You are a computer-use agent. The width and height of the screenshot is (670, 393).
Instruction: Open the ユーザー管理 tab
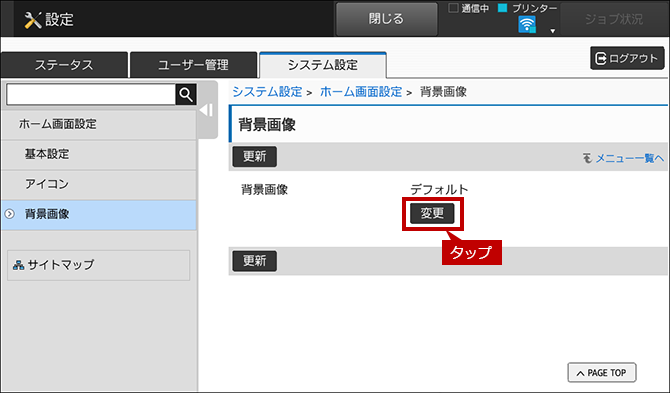[x=193, y=65]
